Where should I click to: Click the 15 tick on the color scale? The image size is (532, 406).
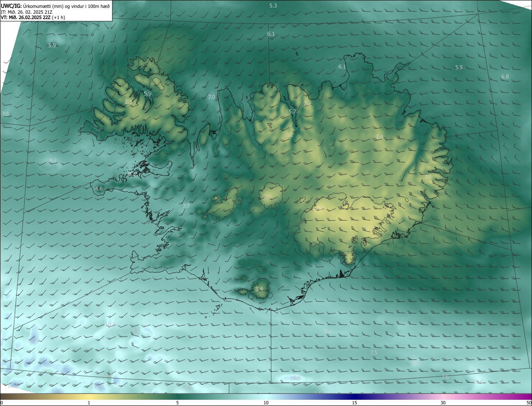coord(355,403)
